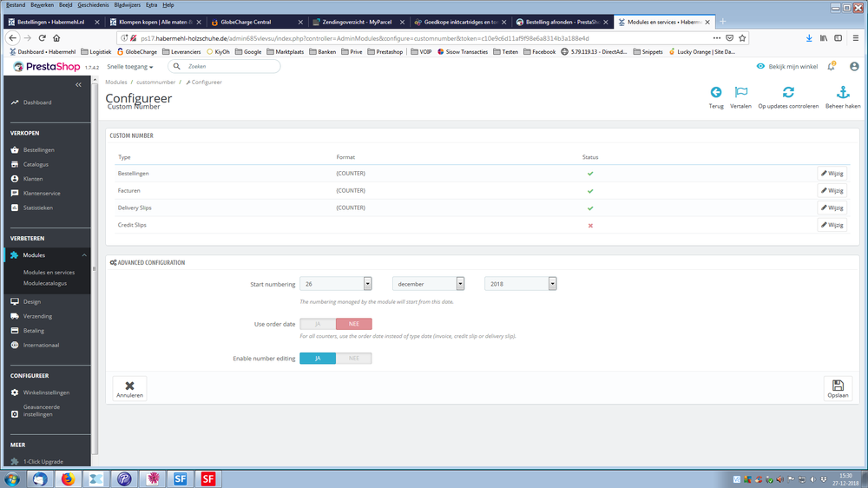Open Beheer haken anchor icon
Screen dimensions: 868x488
coord(843,92)
